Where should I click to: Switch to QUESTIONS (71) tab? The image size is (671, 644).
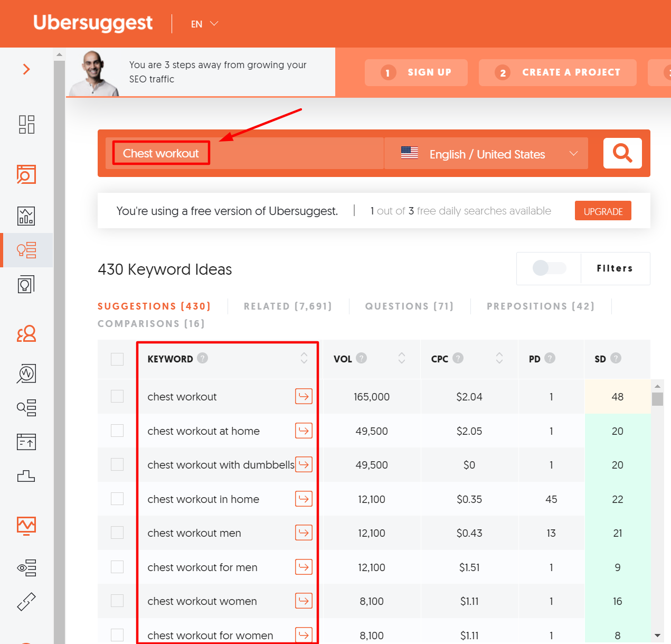tap(409, 306)
